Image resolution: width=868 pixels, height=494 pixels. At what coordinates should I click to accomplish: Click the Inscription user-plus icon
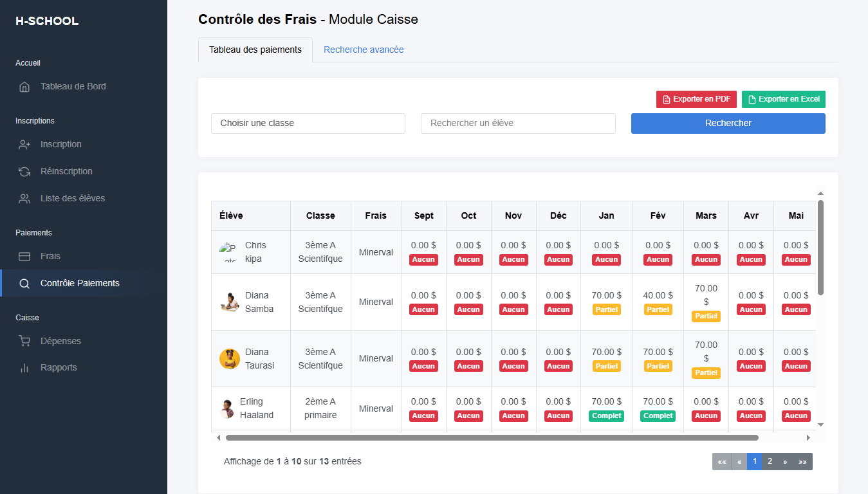click(x=24, y=145)
